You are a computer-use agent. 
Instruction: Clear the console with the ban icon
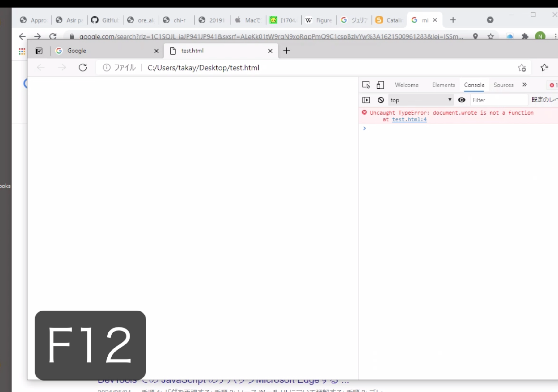[381, 100]
